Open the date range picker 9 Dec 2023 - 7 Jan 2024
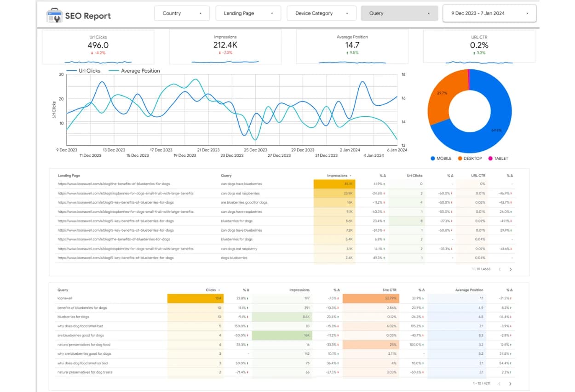This screenshot has height=392, width=575. tap(489, 13)
